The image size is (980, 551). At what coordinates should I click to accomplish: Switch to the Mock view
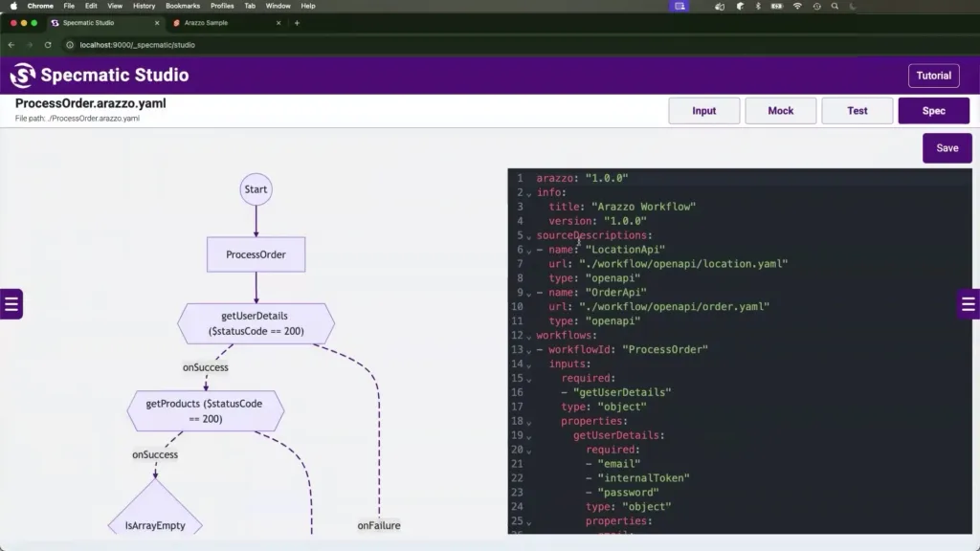tap(780, 111)
